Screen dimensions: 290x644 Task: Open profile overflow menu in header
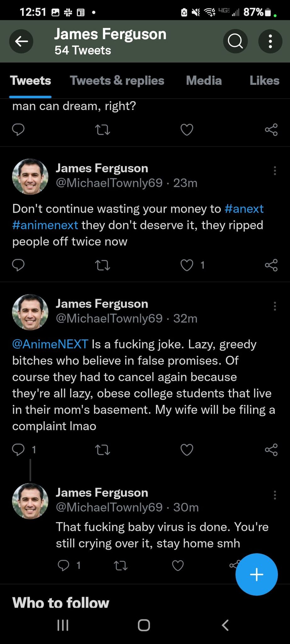pos(270,41)
